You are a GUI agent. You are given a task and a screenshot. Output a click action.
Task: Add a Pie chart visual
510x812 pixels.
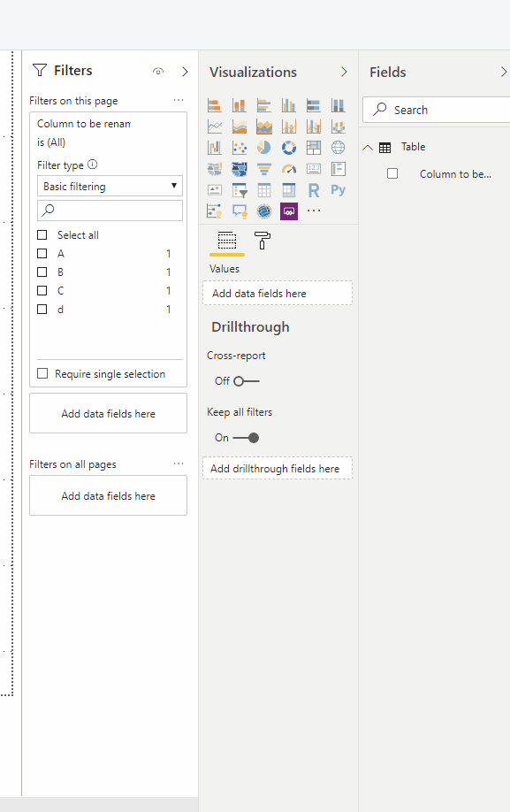[264, 148]
